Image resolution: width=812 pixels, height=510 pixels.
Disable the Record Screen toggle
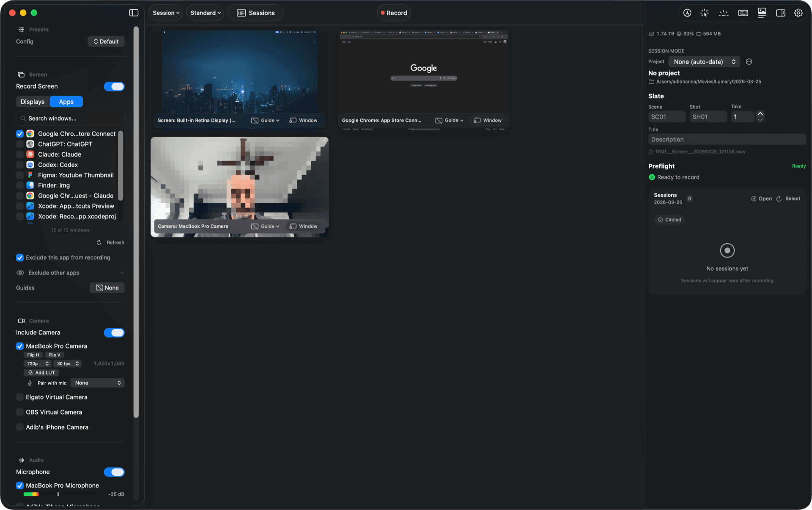tap(114, 86)
